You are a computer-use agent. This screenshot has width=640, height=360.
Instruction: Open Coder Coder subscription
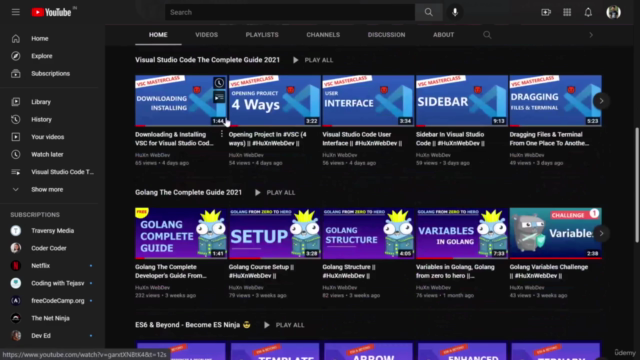click(x=49, y=248)
